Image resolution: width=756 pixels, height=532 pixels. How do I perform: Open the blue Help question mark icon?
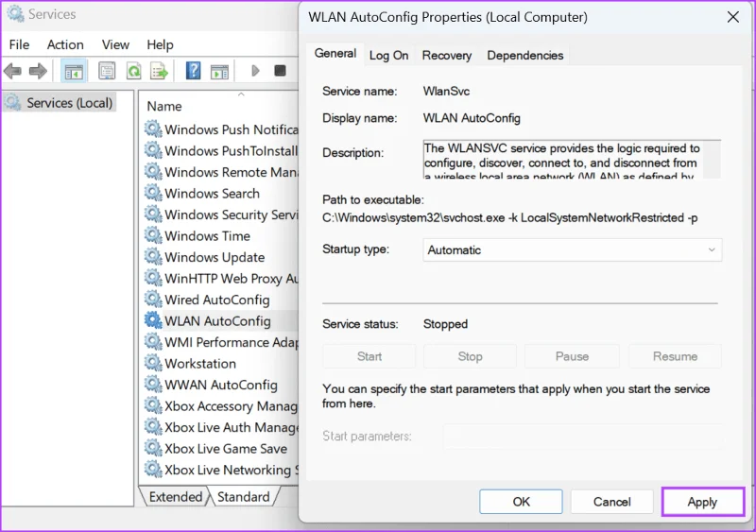[194, 72]
